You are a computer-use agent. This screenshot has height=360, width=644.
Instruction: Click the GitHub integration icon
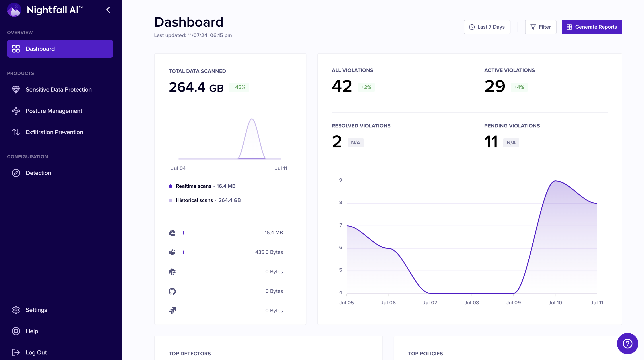pyautogui.click(x=172, y=291)
